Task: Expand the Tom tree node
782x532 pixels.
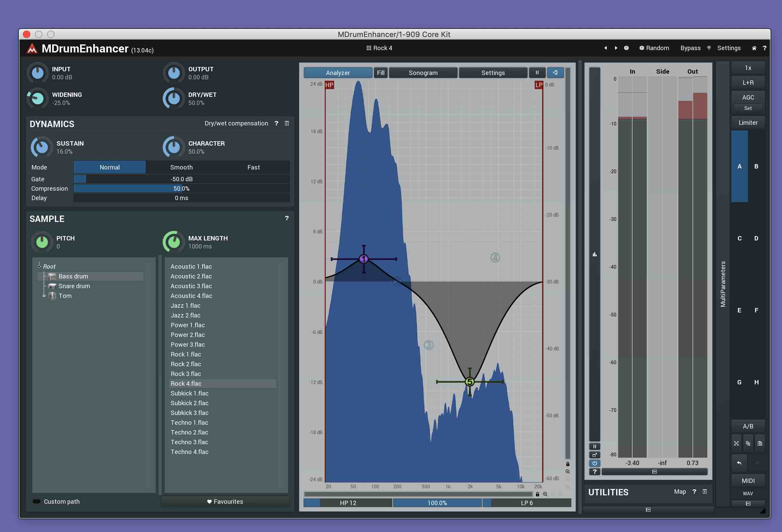Action: pos(44,296)
